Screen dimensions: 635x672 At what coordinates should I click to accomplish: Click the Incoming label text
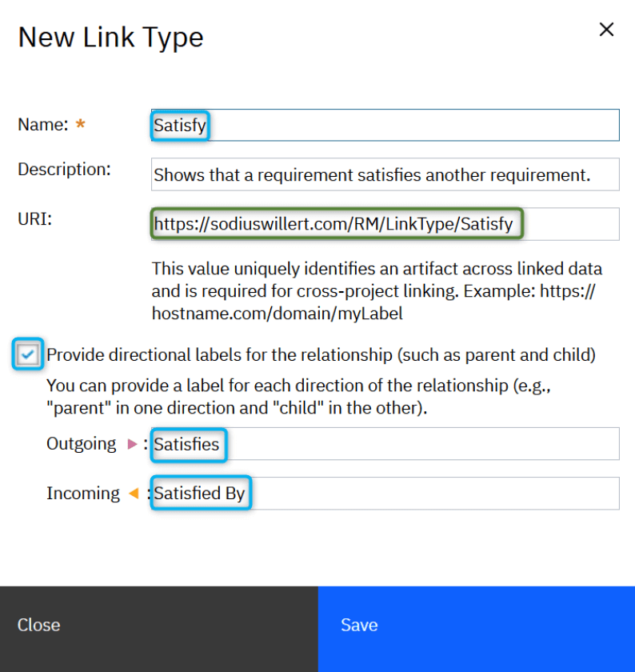pyautogui.click(x=82, y=494)
